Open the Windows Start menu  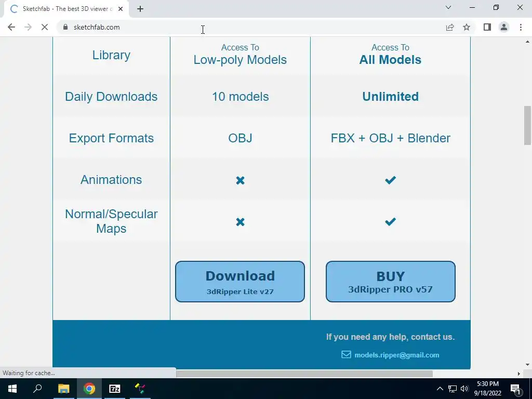12,389
